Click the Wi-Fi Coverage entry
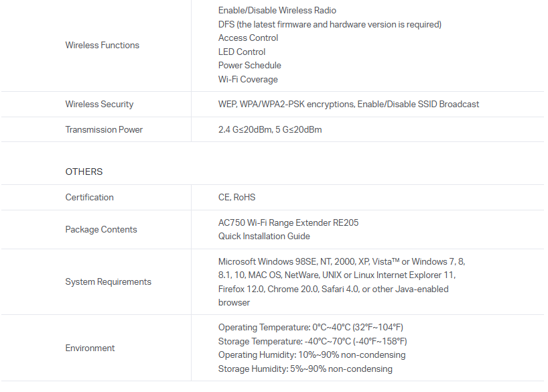Image resolution: width=548 pixels, height=392 pixels. [x=247, y=79]
